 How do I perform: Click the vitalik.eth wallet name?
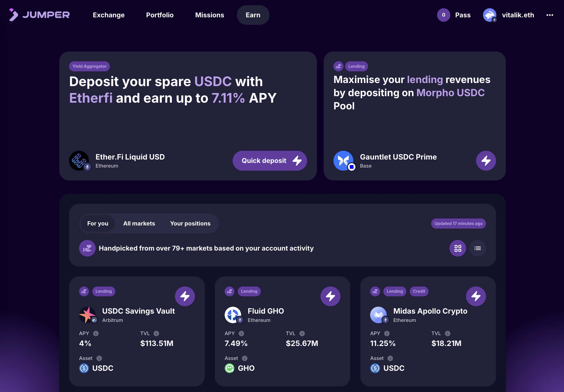click(x=518, y=15)
